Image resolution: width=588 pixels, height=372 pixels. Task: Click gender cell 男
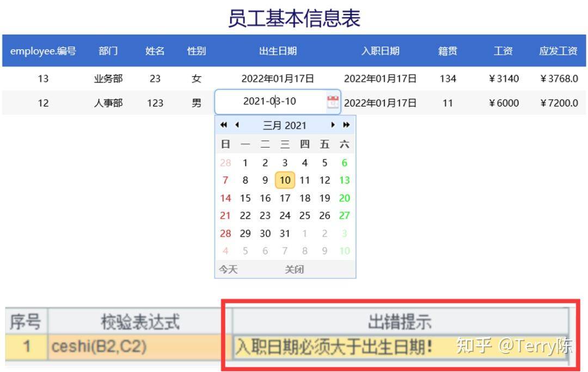pos(197,103)
